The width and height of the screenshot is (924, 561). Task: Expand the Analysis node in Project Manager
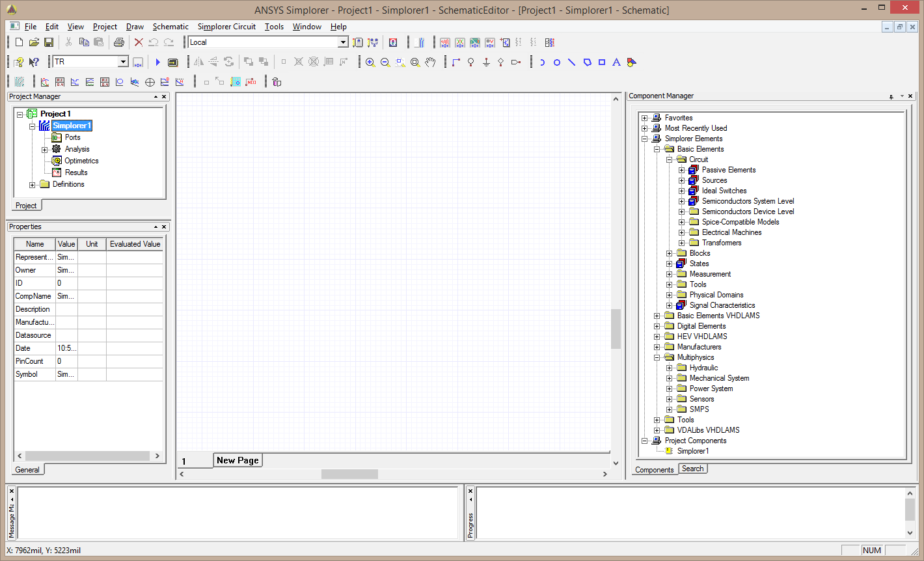[x=45, y=150]
